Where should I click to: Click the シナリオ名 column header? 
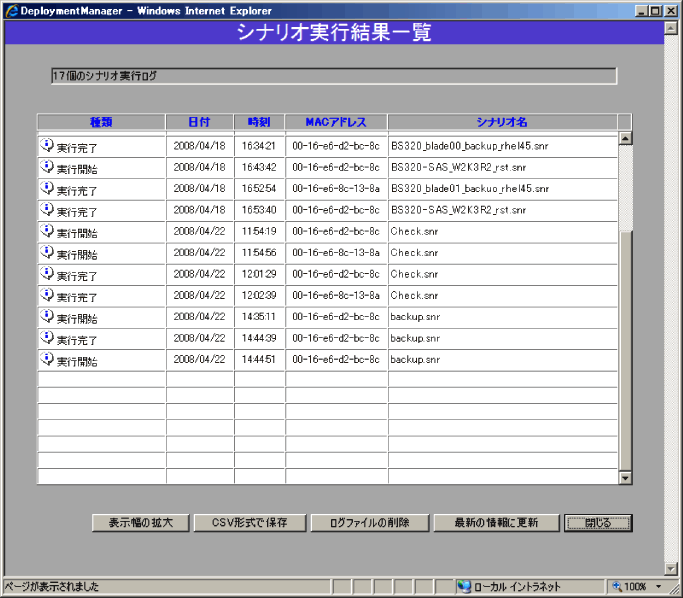click(502, 122)
